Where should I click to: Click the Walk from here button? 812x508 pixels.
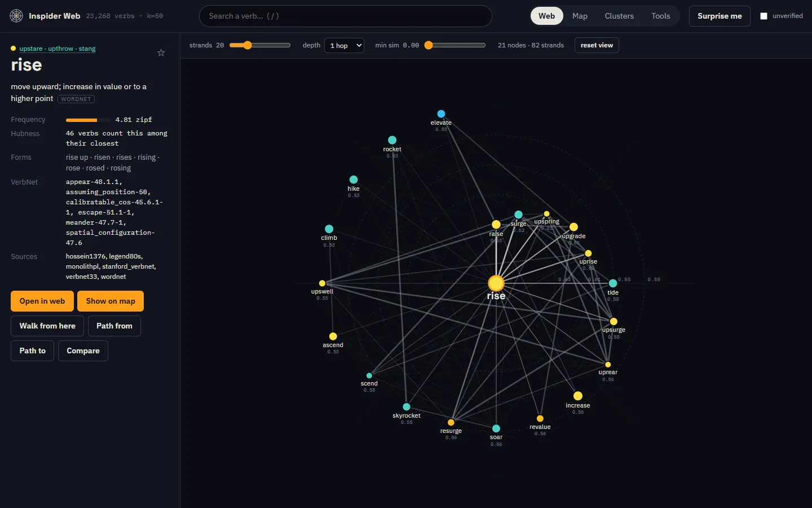pos(47,326)
